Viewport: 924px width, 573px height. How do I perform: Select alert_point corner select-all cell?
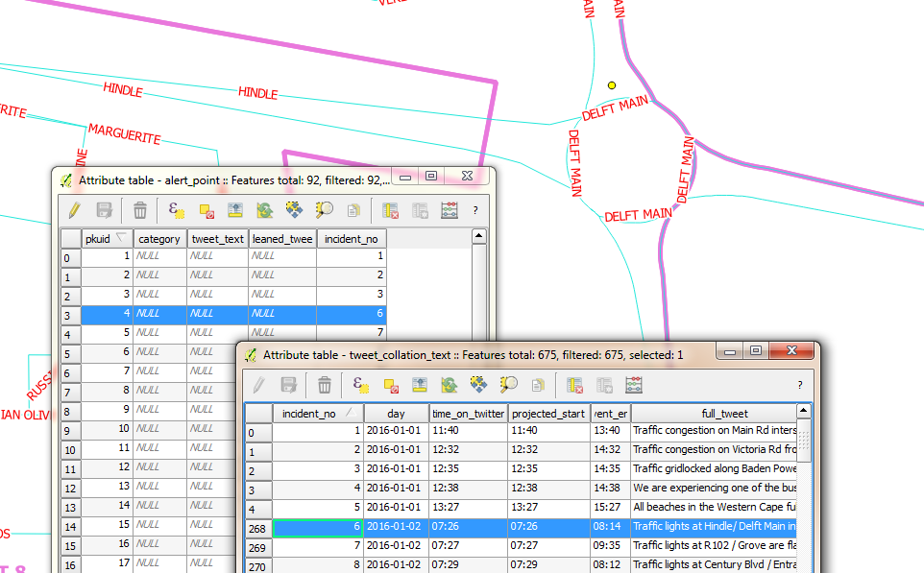[71, 238]
